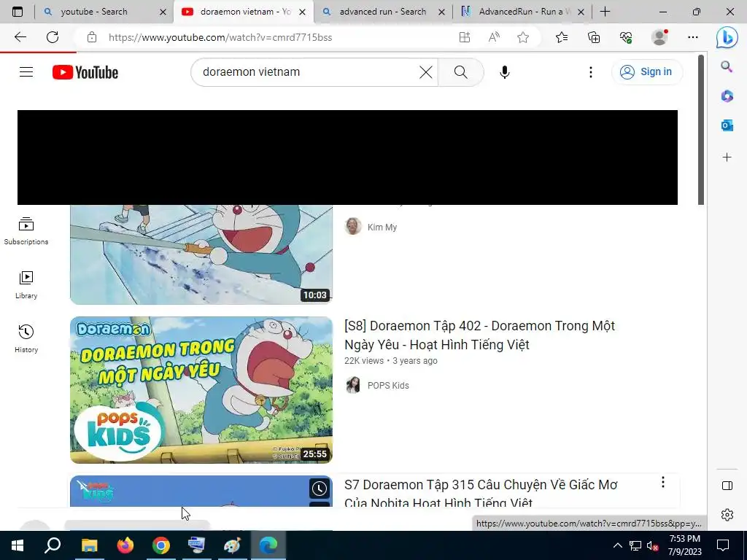Open Windows notification center
747x560 pixels.
pyautogui.click(x=723, y=545)
